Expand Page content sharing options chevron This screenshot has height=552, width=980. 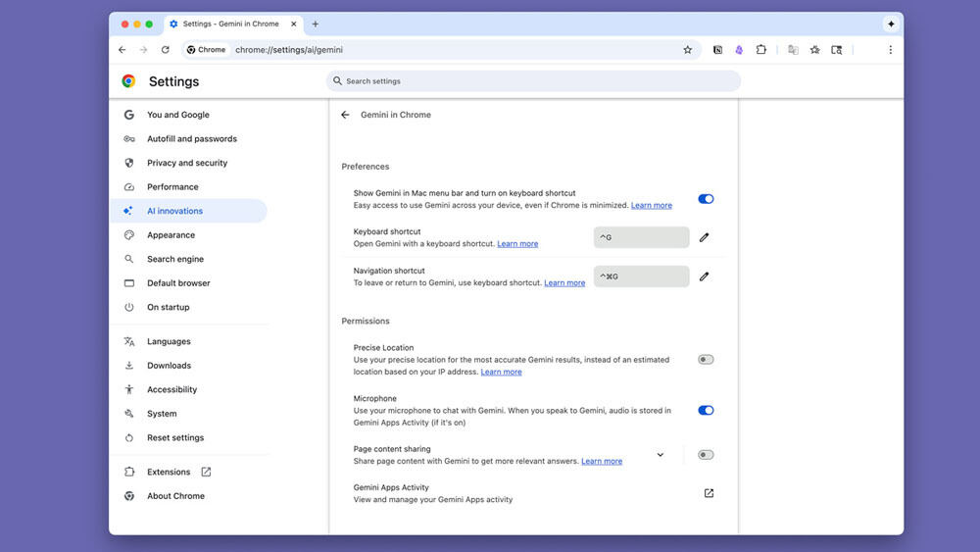(660, 455)
